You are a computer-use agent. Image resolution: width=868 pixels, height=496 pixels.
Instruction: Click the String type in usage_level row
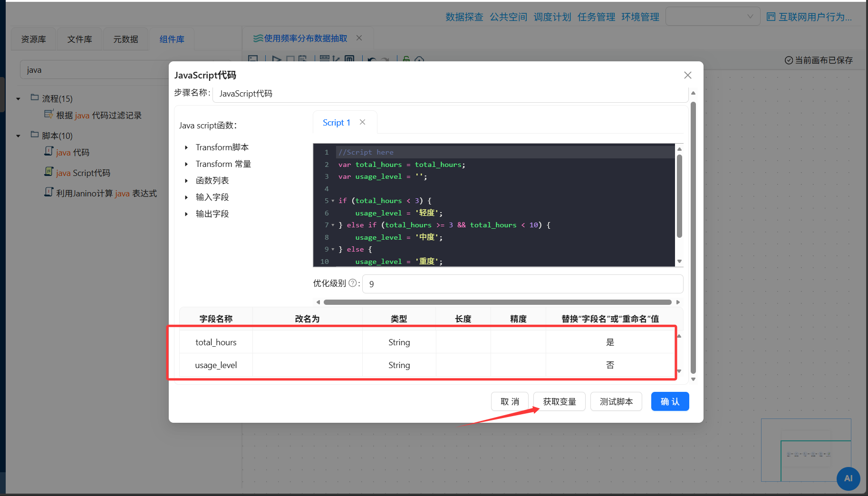coord(399,365)
